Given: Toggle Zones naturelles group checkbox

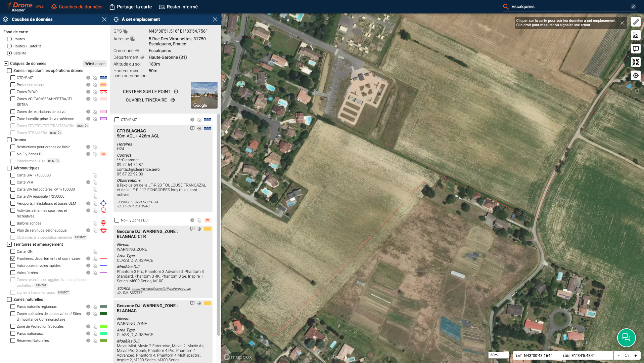Looking at the screenshot, I should pyautogui.click(x=9, y=299).
